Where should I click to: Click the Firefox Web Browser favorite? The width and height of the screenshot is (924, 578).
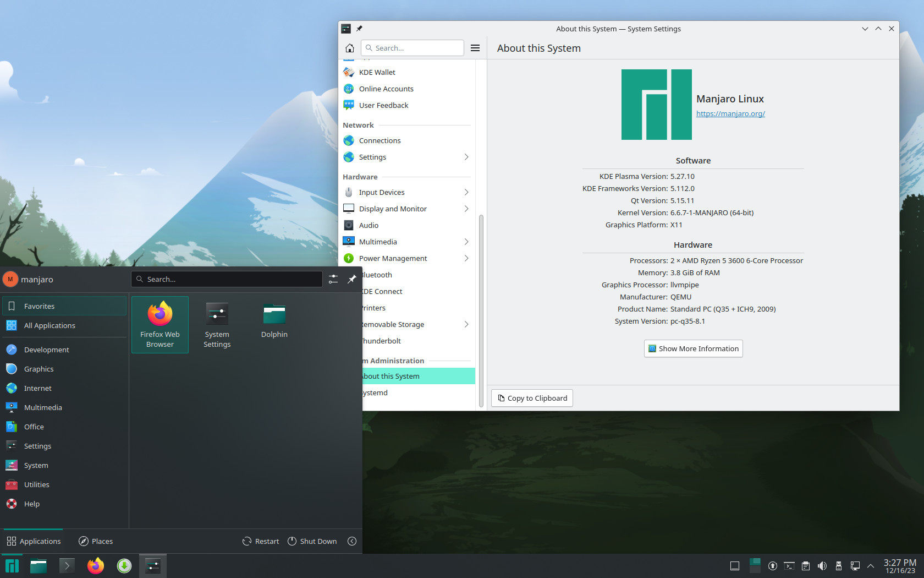pos(160,325)
